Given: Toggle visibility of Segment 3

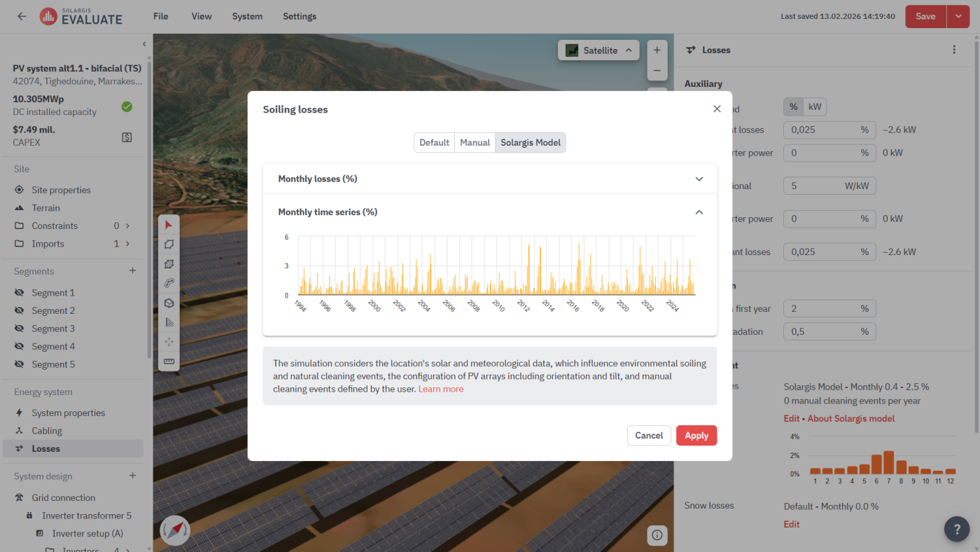Looking at the screenshot, I should [19, 329].
